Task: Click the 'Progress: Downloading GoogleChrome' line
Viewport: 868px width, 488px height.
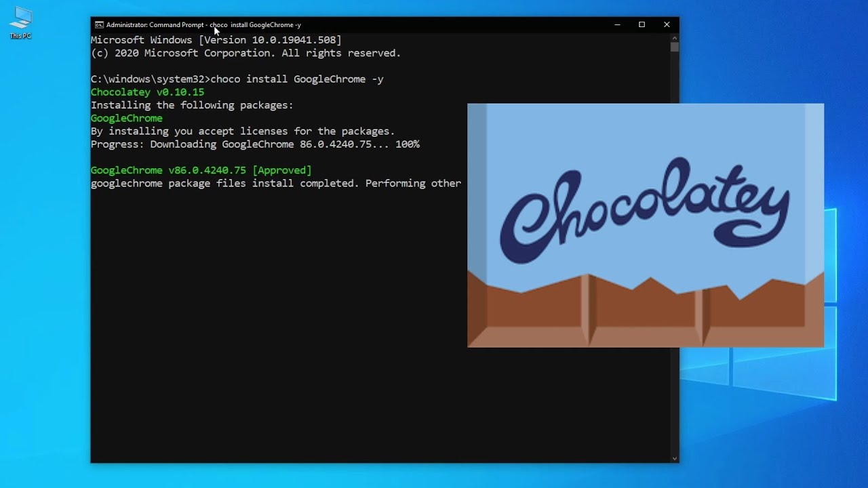Action: 255,144
